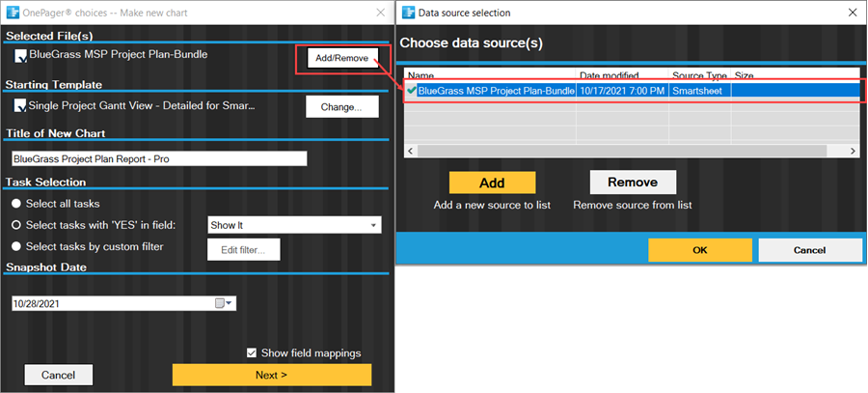Choose Select tasks by custom filter option
Image resolution: width=868 pixels, height=393 pixels.
[16, 246]
